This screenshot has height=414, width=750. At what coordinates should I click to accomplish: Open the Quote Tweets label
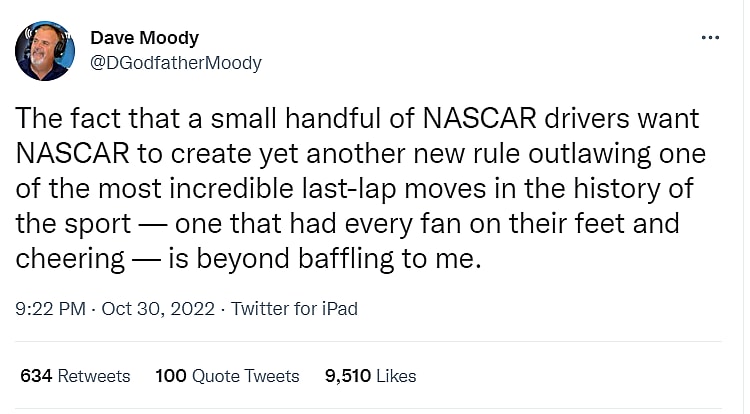pos(246,376)
